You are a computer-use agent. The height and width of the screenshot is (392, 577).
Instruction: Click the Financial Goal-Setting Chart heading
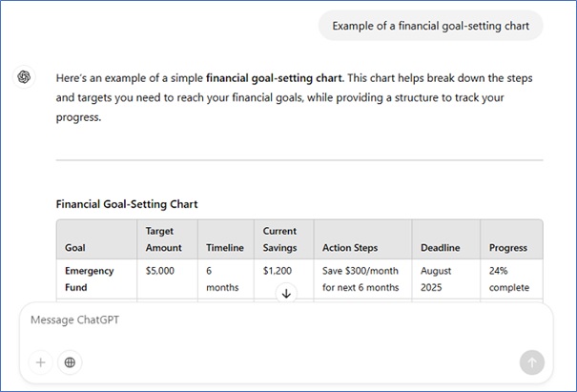pos(127,204)
